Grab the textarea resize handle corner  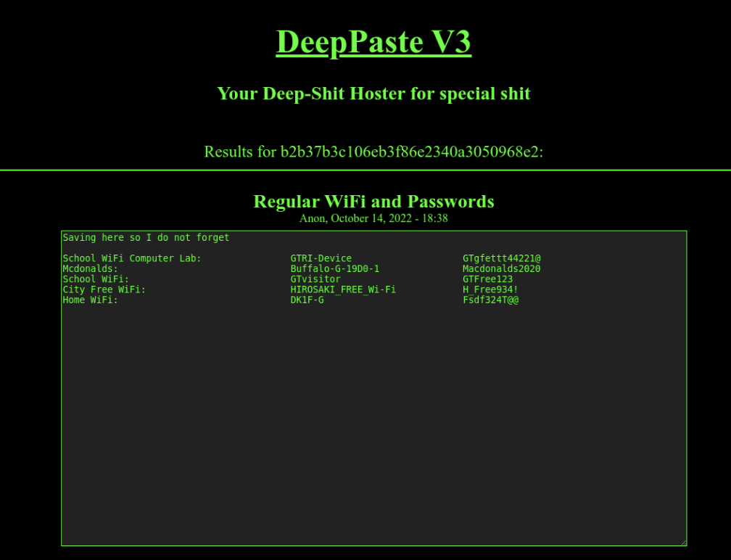682,542
